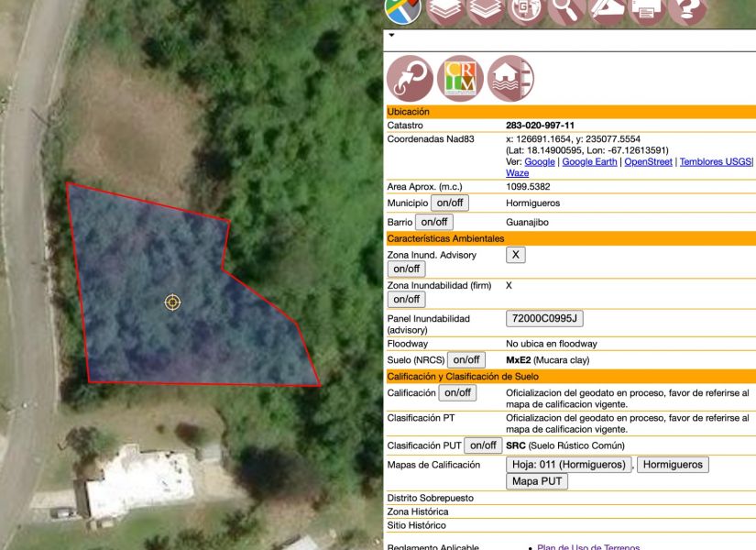Select the pencil drawing tool icon

[x=608, y=9]
